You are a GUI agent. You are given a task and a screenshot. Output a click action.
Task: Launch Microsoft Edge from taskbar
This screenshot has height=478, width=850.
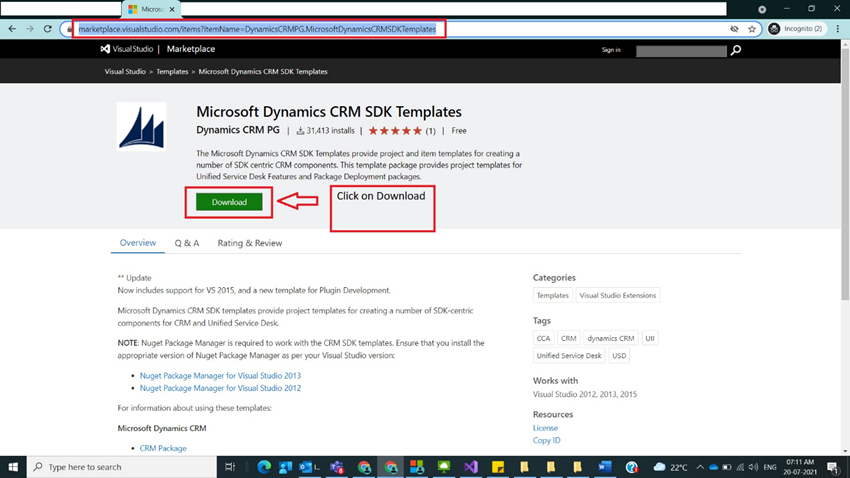click(264, 467)
